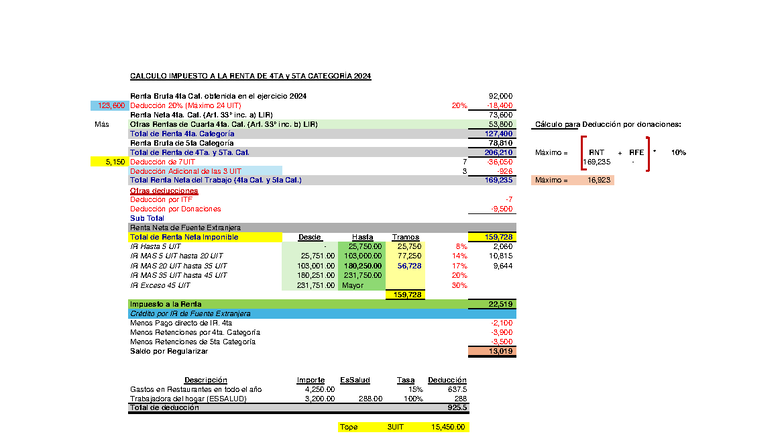Viewport: 784px width, 441px height.
Task: Click the Importe value 4,250.00
Action: coord(320,389)
